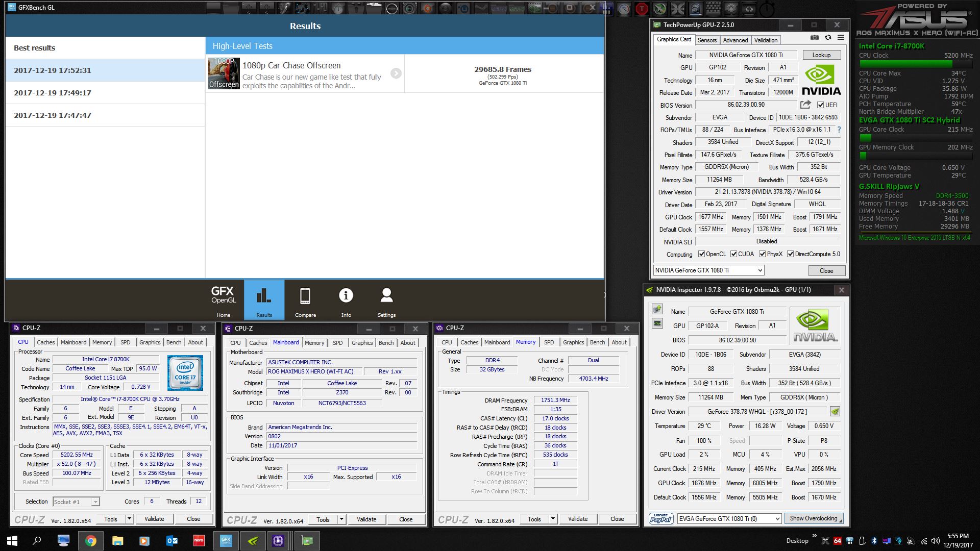Click the bus interface question mark icon
980x551 pixels.
(839, 130)
